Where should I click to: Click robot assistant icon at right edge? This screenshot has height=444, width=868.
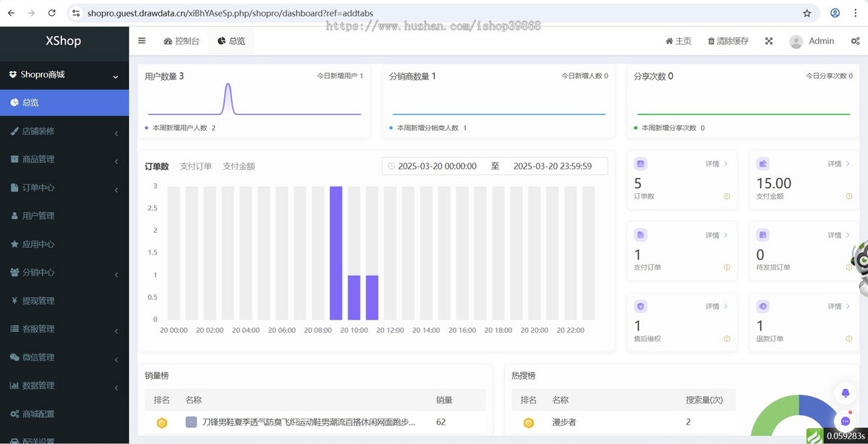coord(861,268)
